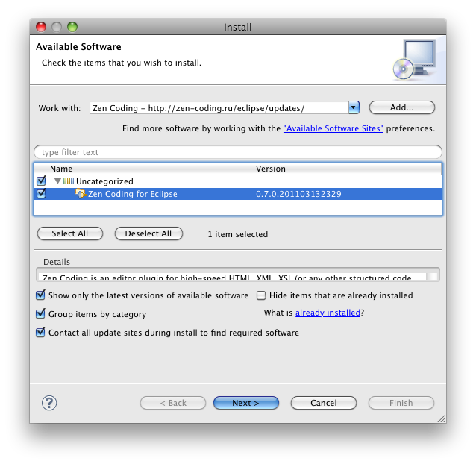The height and width of the screenshot is (464, 476).
Task: Uncheck the Uncategorized category checkbox
Action: pos(41,181)
